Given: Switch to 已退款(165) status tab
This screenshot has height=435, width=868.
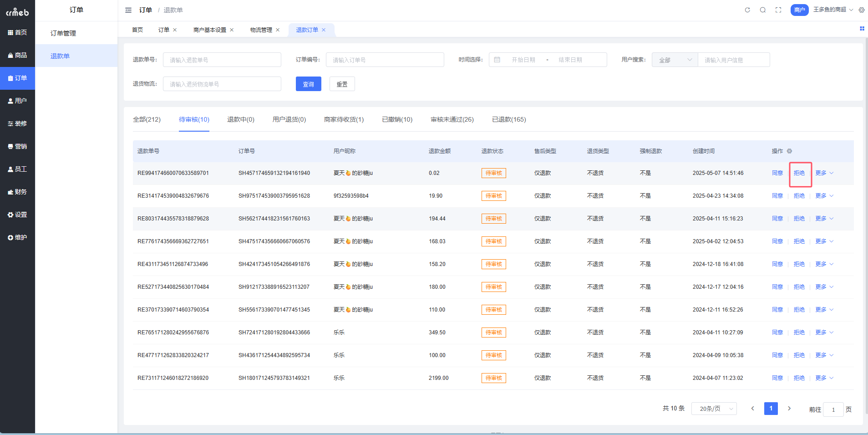Looking at the screenshot, I should click(508, 120).
